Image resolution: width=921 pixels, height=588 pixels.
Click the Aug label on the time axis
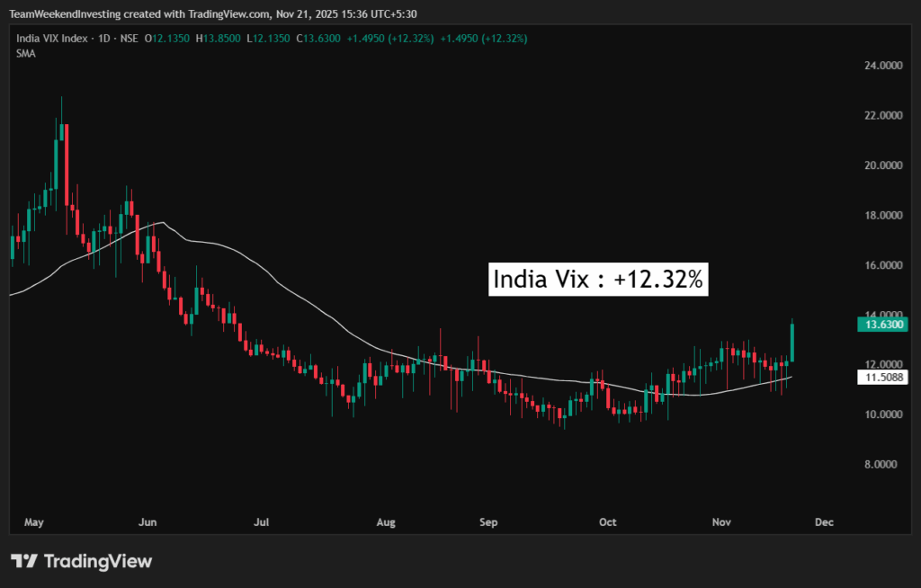pyautogui.click(x=386, y=521)
